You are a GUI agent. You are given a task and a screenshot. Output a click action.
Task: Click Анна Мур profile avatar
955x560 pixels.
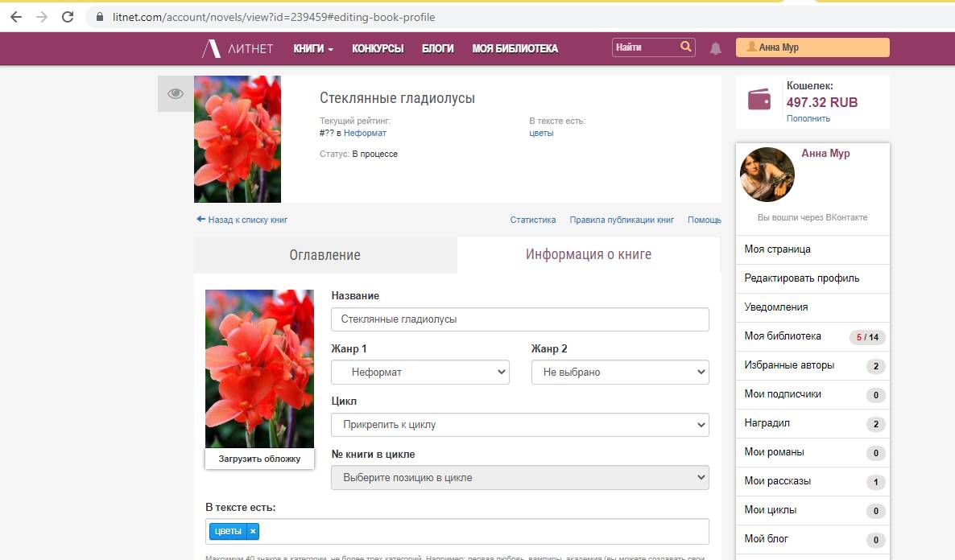click(767, 175)
